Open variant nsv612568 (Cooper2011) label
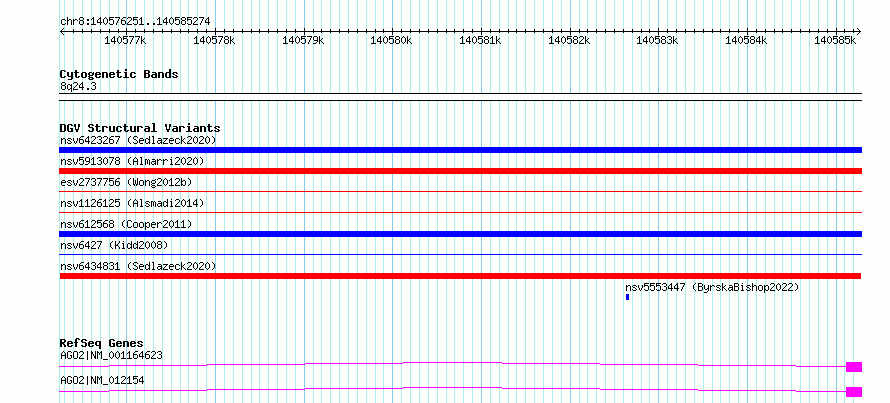 tap(126, 224)
